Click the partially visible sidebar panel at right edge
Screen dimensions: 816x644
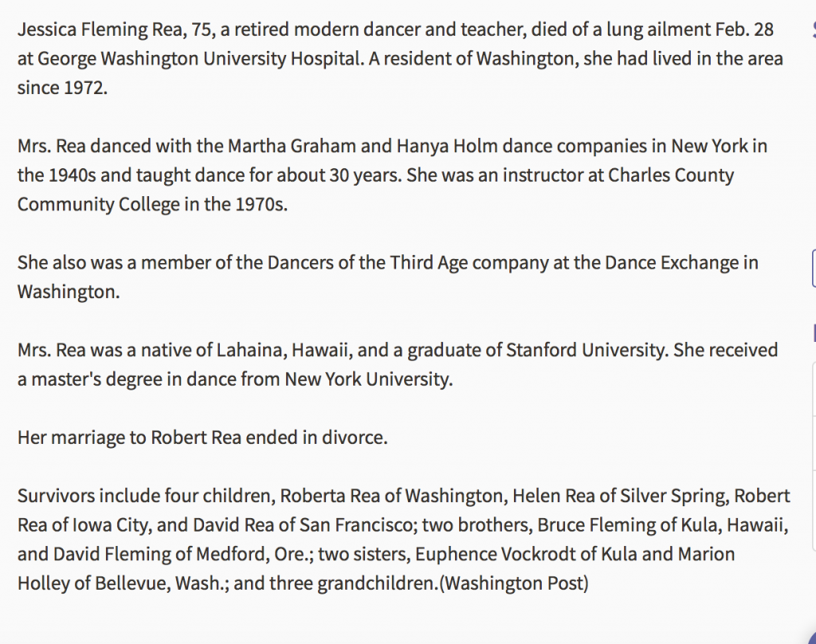pyautogui.click(x=814, y=457)
